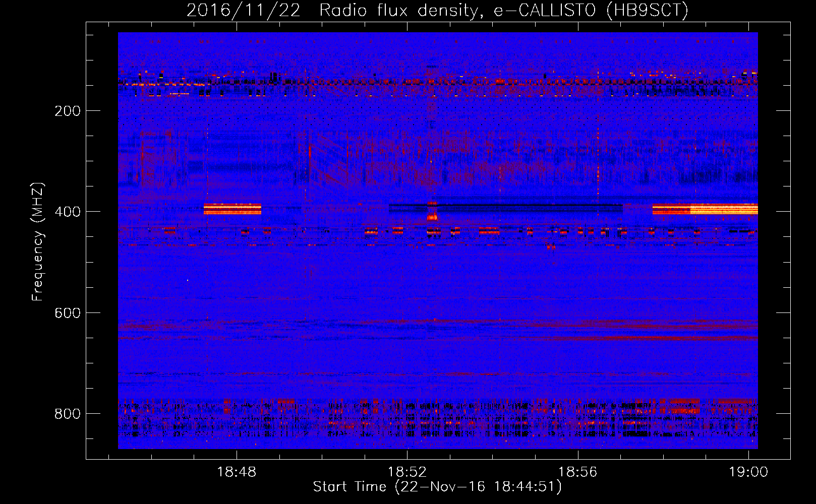
Task: Click the 18:56 time tick label
Action: click(577, 472)
